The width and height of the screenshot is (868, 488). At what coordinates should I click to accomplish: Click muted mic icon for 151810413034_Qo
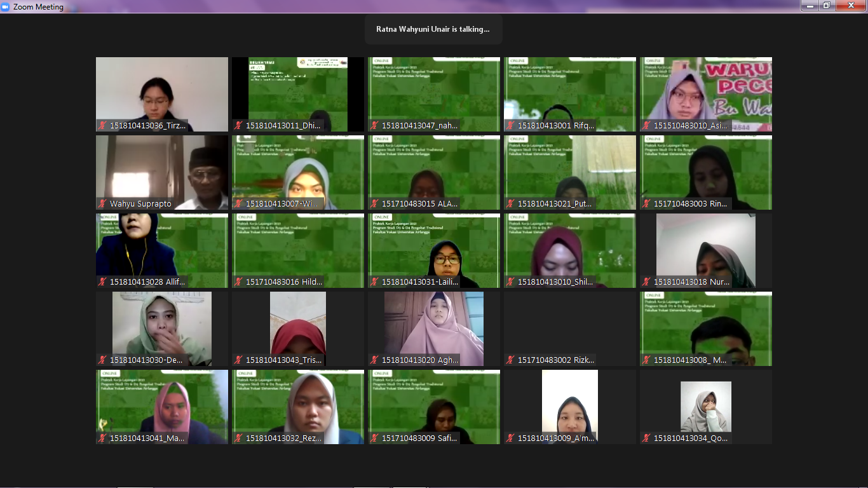[x=646, y=438]
